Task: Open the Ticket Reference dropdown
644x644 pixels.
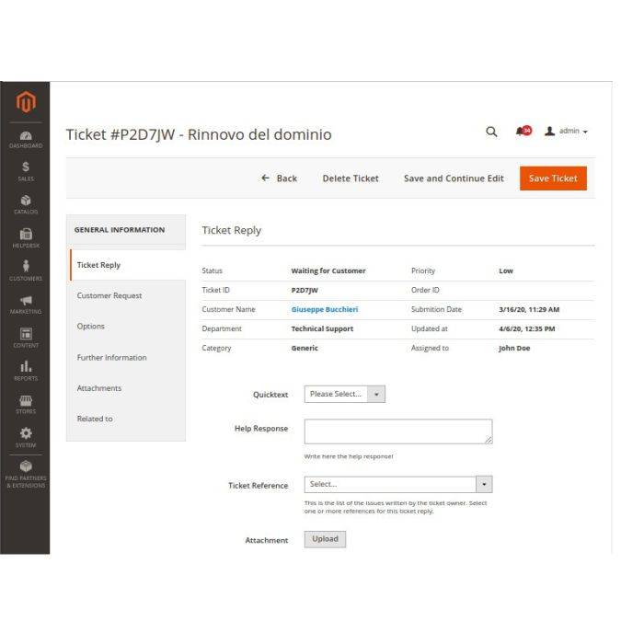Action: coord(398,484)
